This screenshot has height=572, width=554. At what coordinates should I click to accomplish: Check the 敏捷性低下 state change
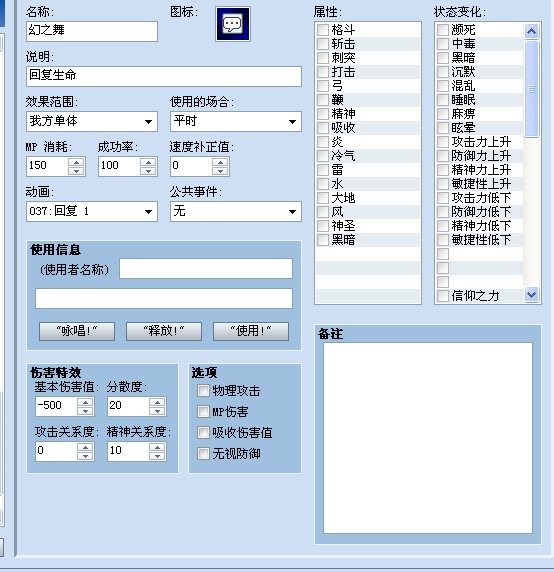[x=443, y=240]
